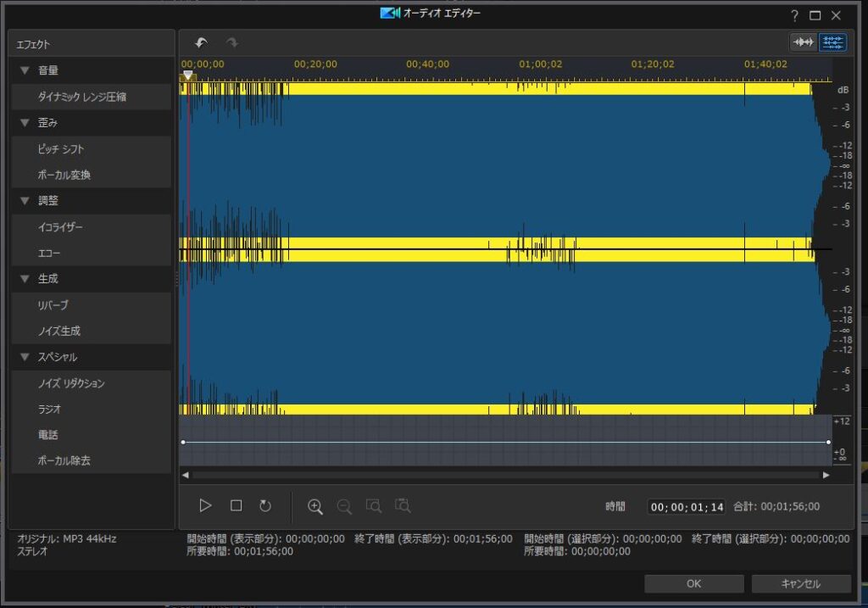Toggle the loop playback icon
The width and height of the screenshot is (868, 608).
[x=265, y=505]
